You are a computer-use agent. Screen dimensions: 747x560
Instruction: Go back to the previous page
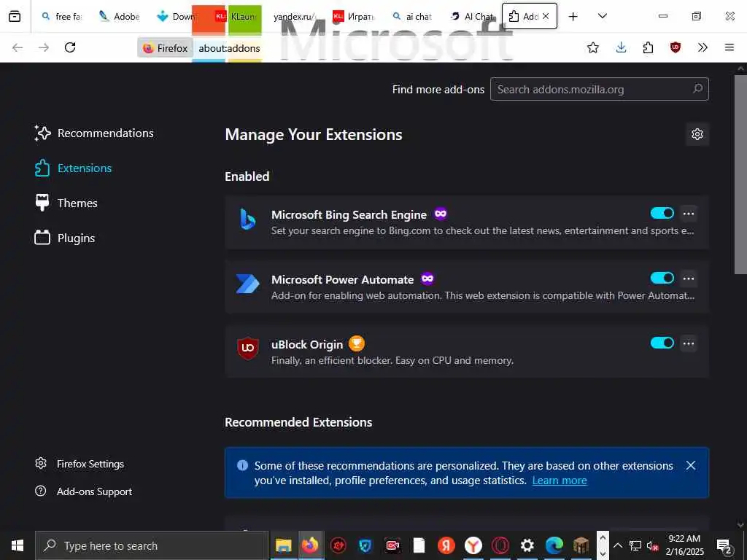[x=18, y=47]
